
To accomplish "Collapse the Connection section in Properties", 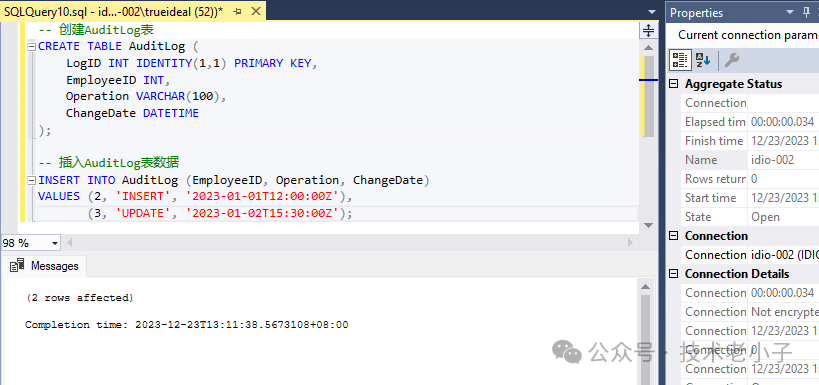I will [x=674, y=236].
